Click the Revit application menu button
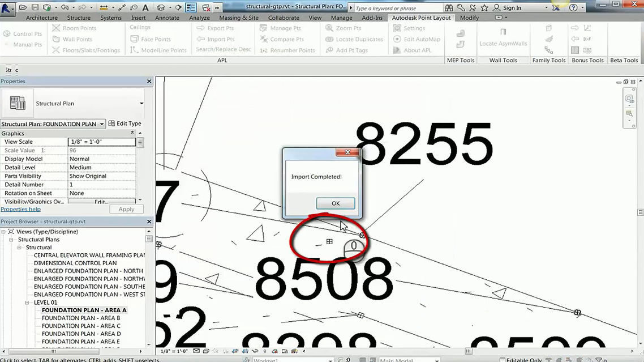Screen dimensions: 644x362 click(x=8, y=10)
